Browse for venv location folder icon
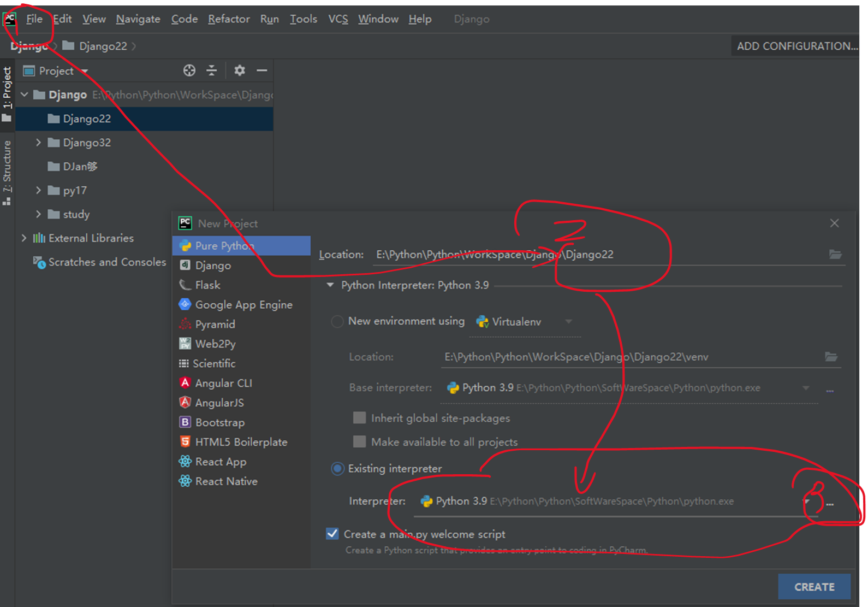The width and height of the screenshot is (868, 607). click(x=831, y=357)
